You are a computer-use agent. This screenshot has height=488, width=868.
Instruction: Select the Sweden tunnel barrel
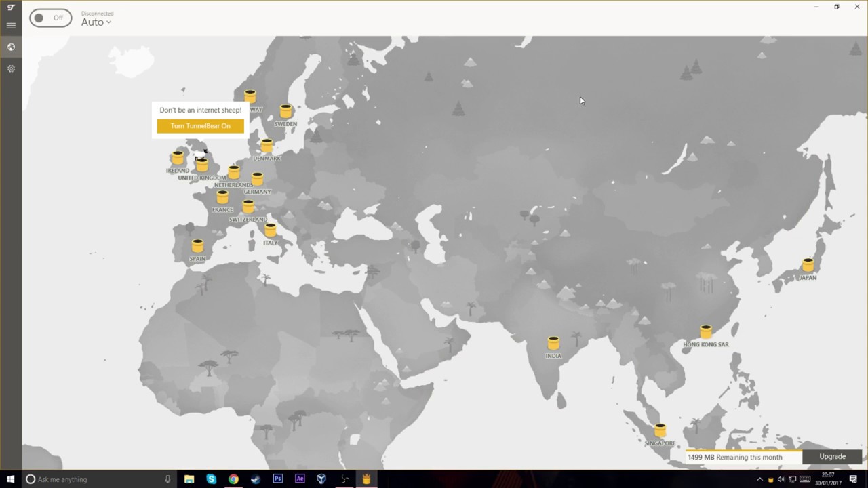[x=285, y=111]
